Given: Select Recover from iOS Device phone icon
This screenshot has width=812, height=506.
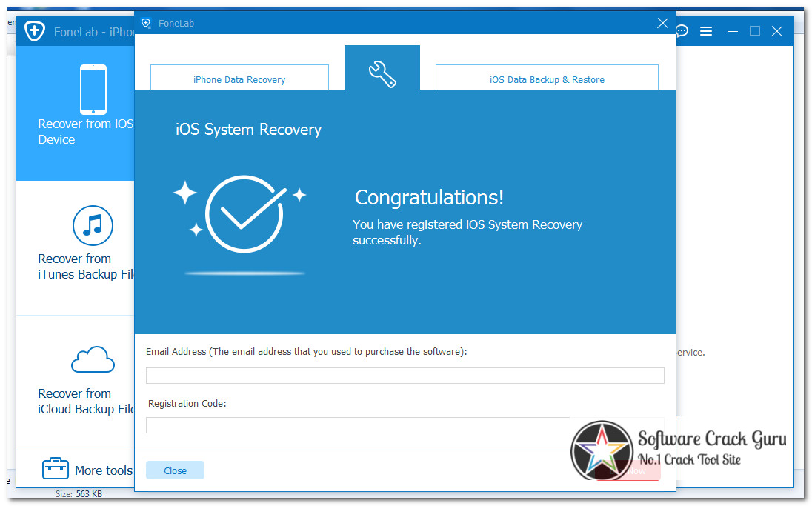Looking at the screenshot, I should click(x=93, y=89).
